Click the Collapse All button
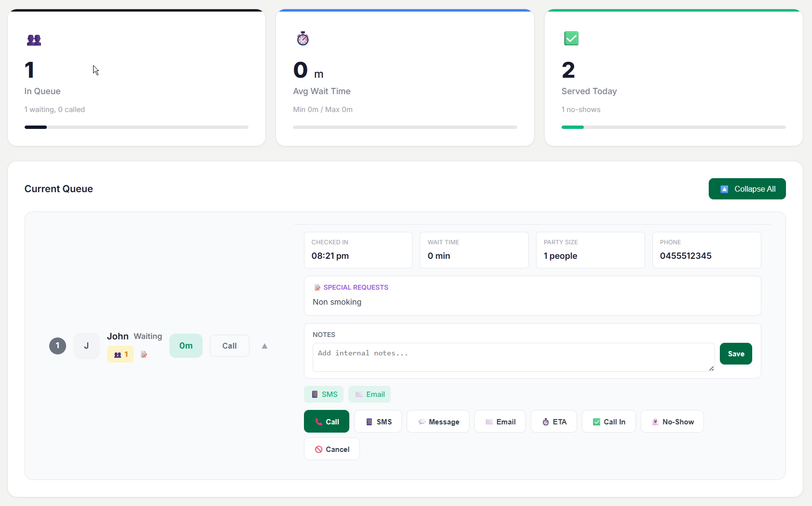This screenshot has width=812, height=506. (x=747, y=189)
